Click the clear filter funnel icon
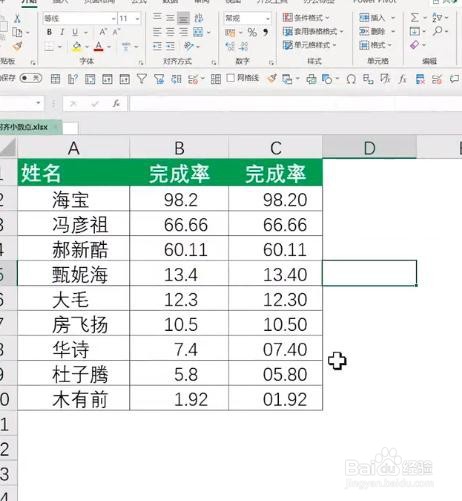 pos(159,79)
